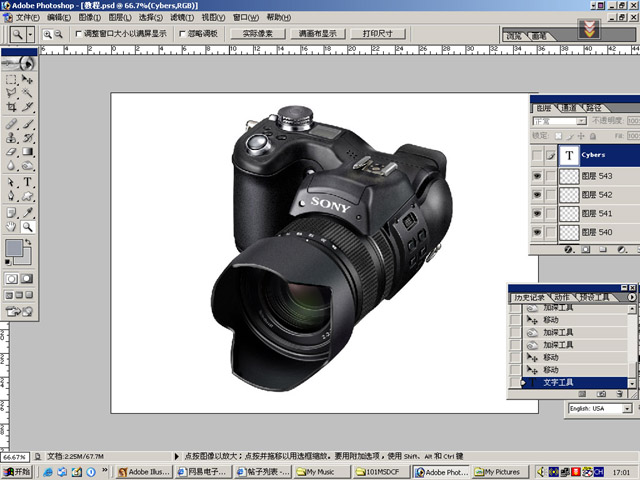
Task: Show the Cybers text layer visibility box
Action: (537, 156)
